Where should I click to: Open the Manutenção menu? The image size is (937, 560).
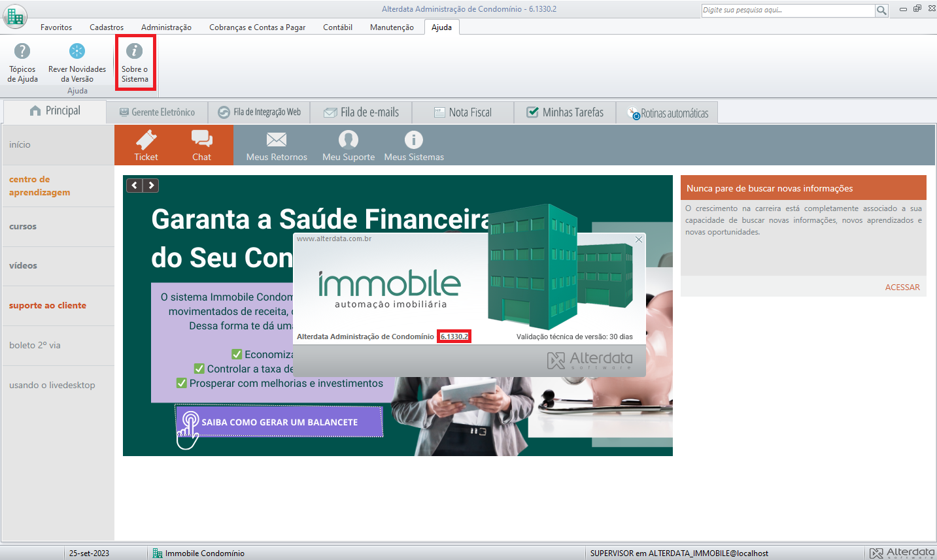392,27
